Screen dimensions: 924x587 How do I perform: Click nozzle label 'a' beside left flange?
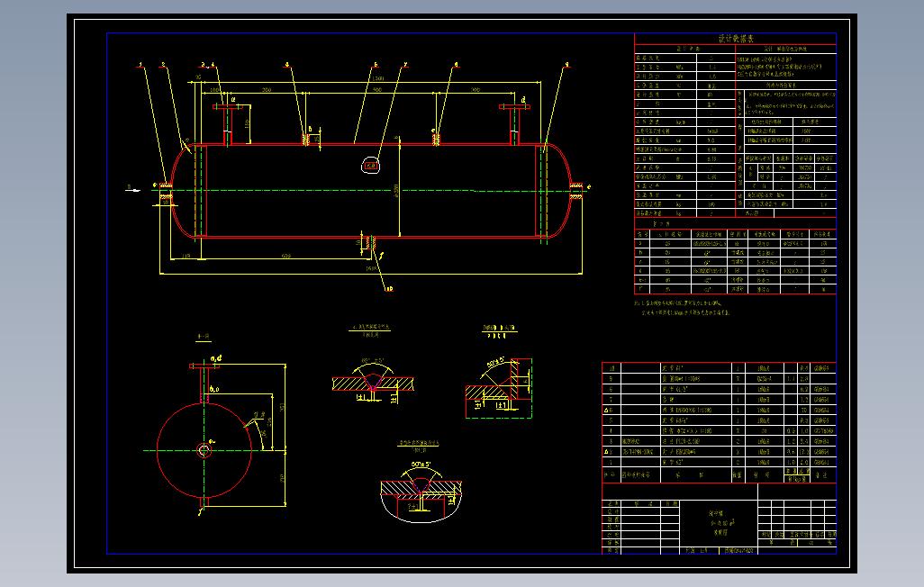click(233, 100)
